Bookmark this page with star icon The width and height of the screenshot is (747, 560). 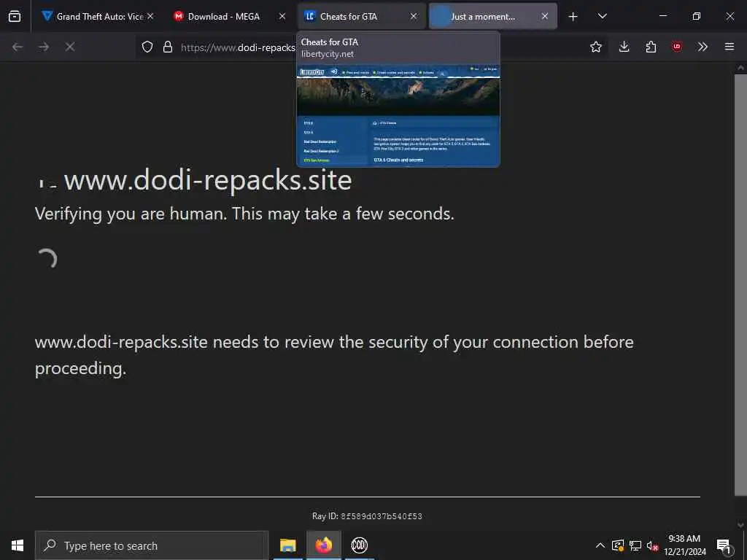tap(595, 47)
